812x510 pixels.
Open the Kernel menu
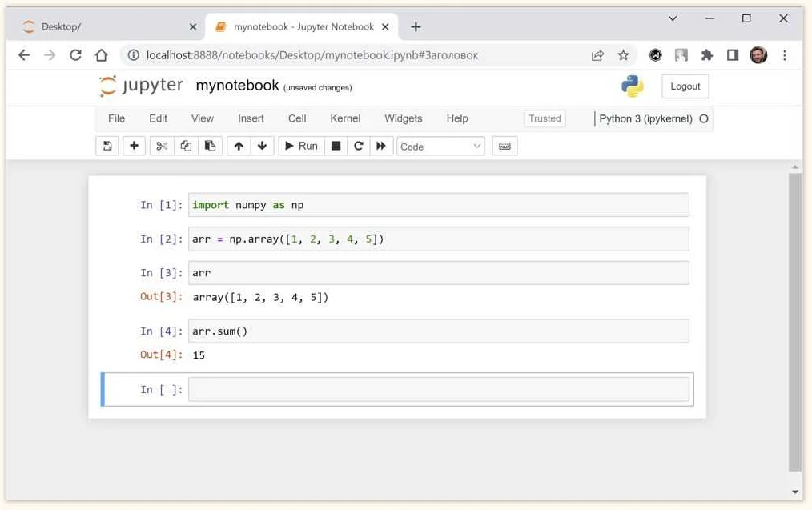coord(345,118)
